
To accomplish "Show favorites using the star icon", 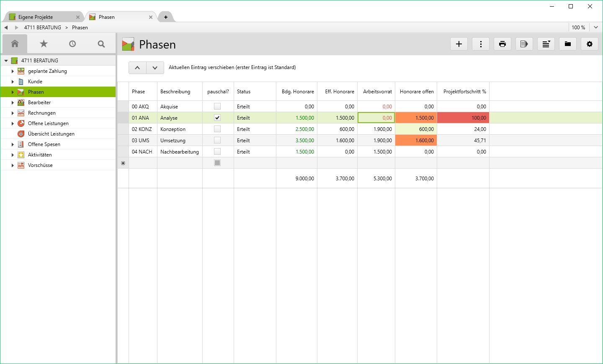I will coord(44,44).
